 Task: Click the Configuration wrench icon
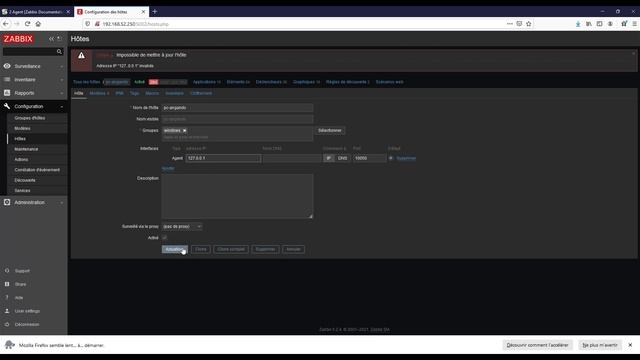click(7, 106)
